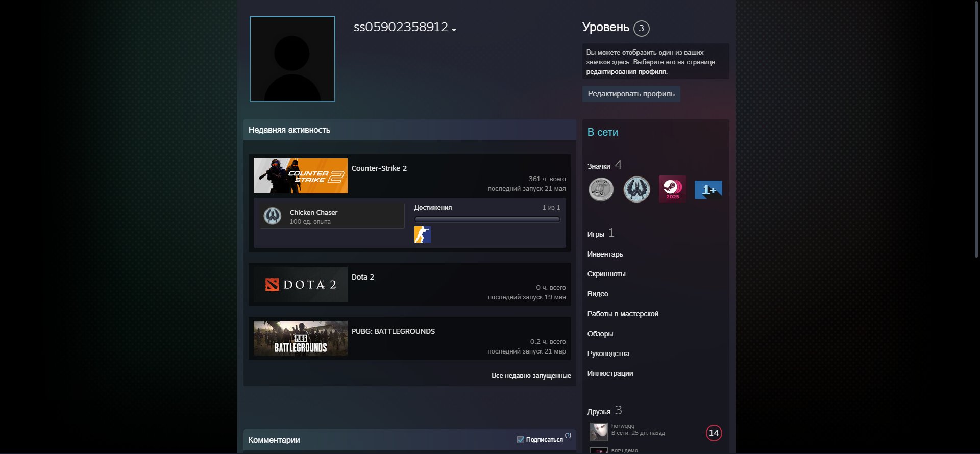
Task: Click "361 ч. всего" playtime text
Action: click(547, 179)
